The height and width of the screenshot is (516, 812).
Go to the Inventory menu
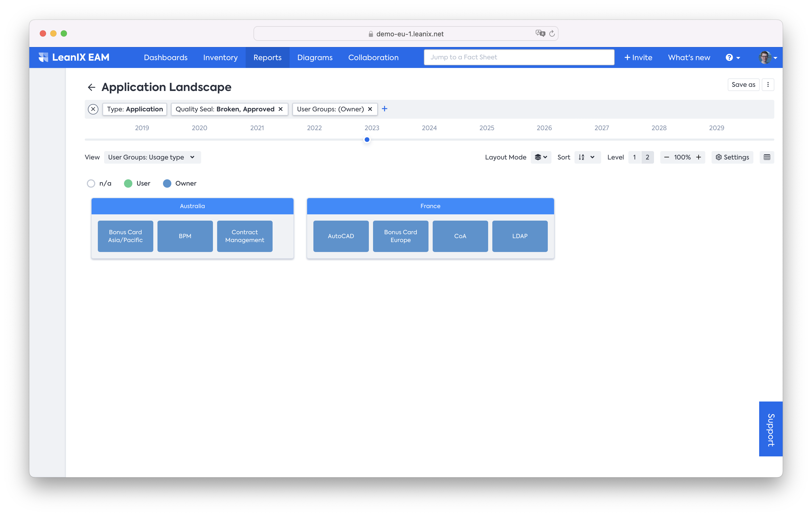pos(220,58)
